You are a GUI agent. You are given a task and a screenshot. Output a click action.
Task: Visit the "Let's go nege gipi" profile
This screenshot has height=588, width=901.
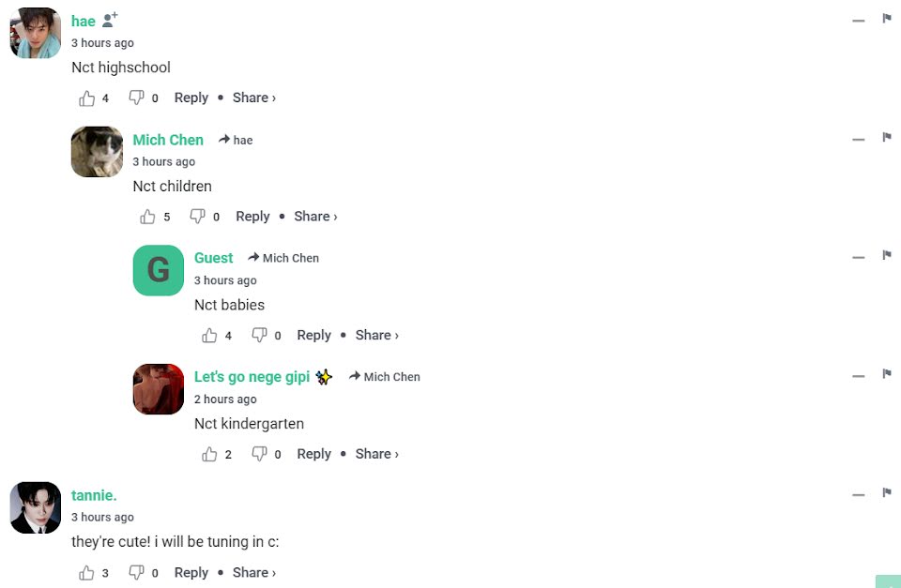click(252, 377)
